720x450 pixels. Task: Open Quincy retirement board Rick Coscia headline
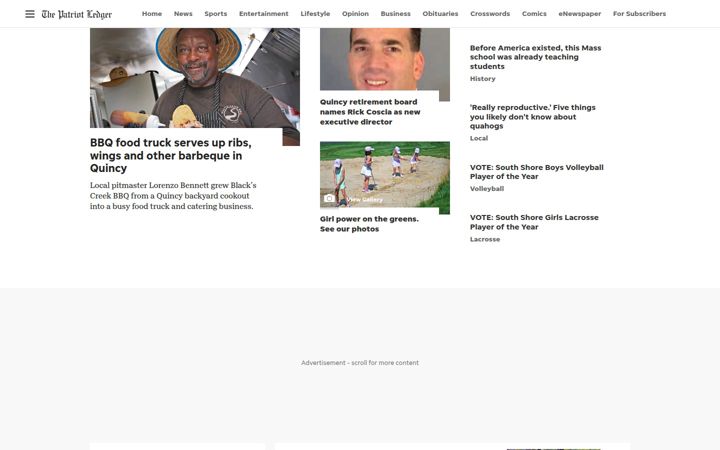[370, 112]
